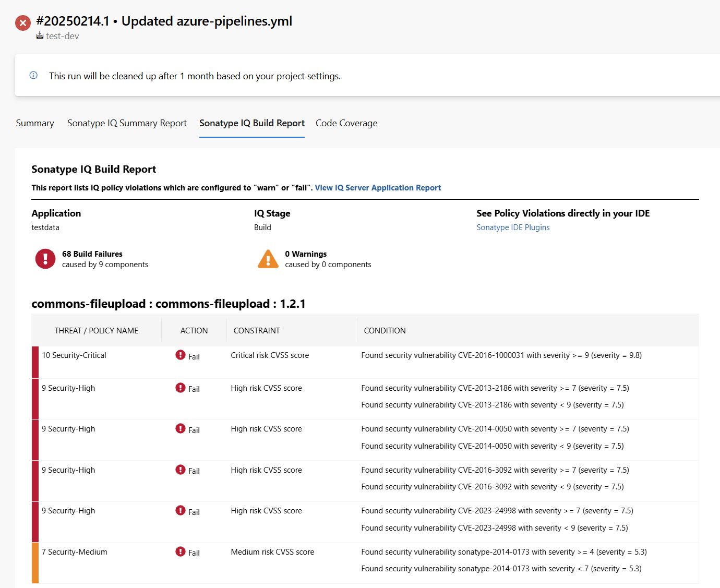The width and height of the screenshot is (720, 588).
Task: Follow the Sonatype IDE Plugins link
Action: (513, 227)
